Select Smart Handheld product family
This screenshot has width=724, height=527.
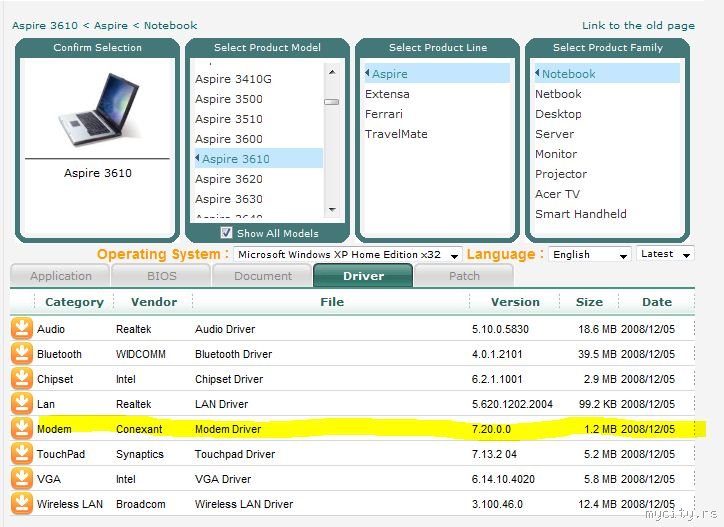pos(581,214)
